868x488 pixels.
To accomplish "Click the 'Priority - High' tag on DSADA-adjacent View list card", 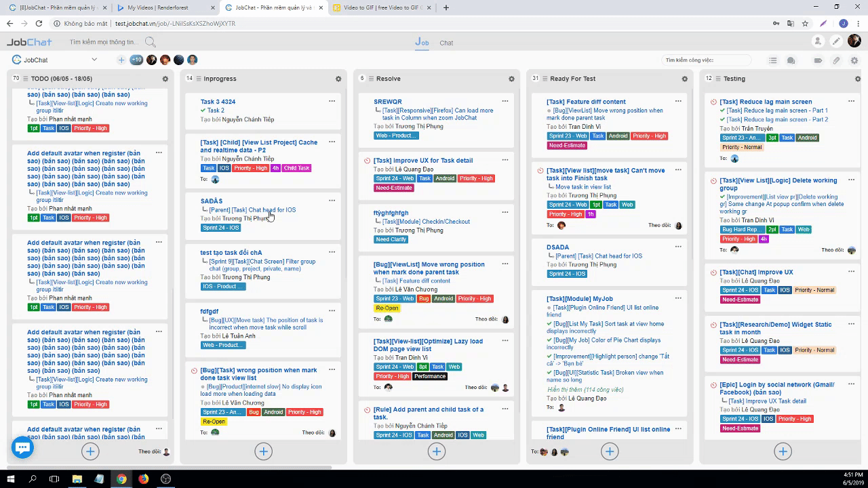I will [x=565, y=214].
